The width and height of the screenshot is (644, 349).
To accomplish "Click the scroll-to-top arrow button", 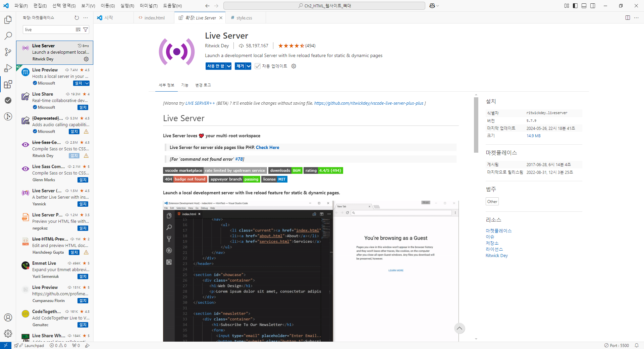I will 460,328.
